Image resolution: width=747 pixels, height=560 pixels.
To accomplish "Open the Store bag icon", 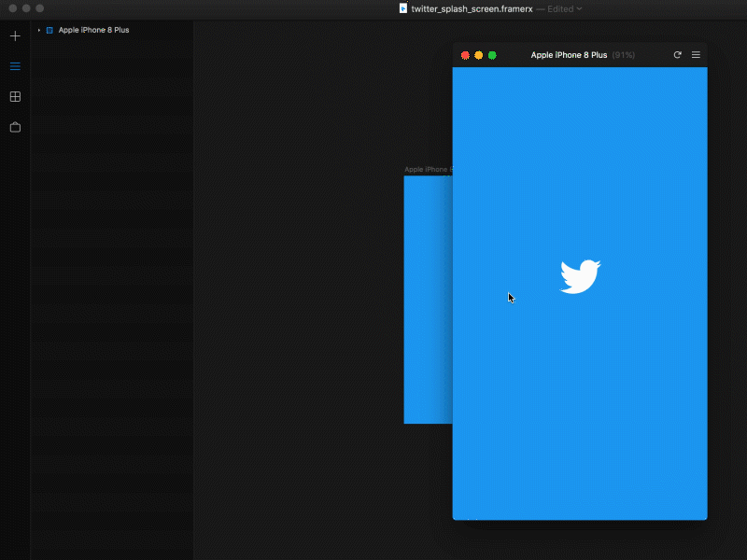I will click(15, 127).
